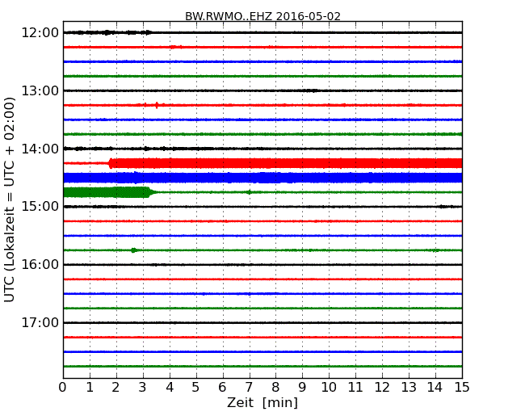This screenshot has width=525, height=420.
Task: Click the 14:00 y-axis time label
Action: [x=40, y=149]
